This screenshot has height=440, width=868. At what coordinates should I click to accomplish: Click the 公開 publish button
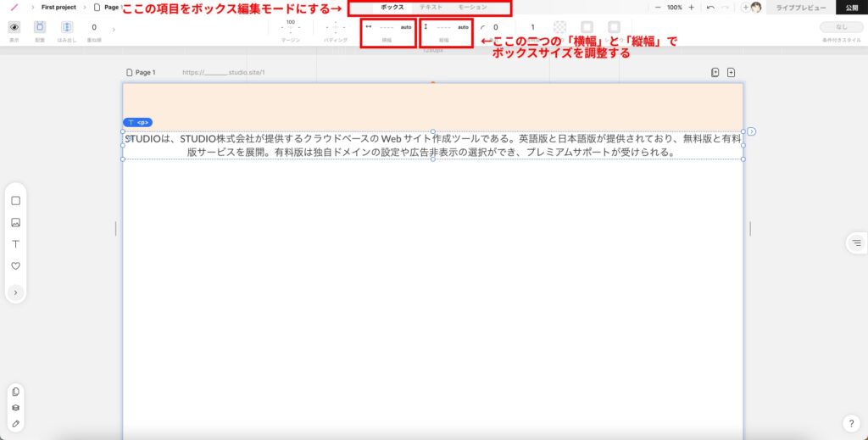[852, 8]
